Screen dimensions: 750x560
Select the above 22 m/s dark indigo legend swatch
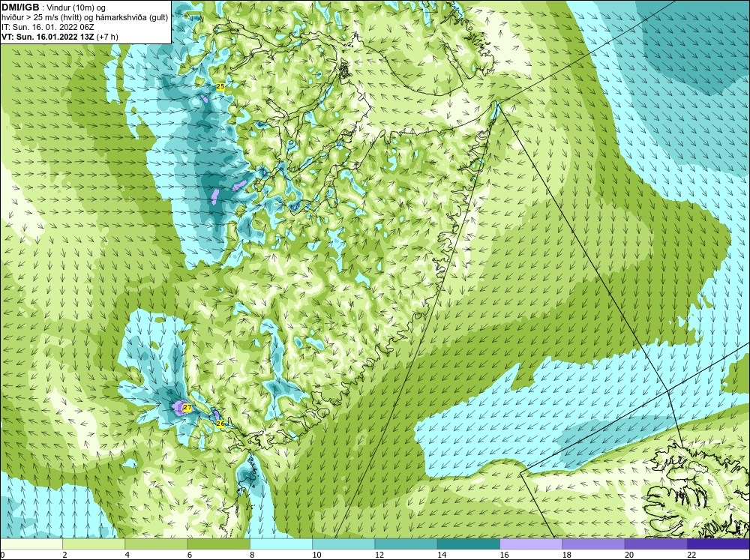pyautogui.click(x=718, y=544)
